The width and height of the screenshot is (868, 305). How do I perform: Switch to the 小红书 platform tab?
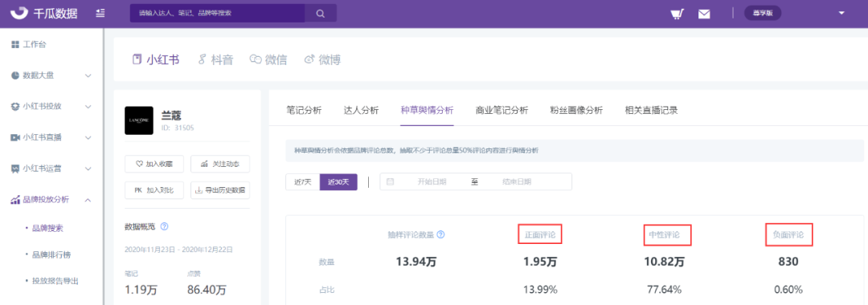pos(156,59)
